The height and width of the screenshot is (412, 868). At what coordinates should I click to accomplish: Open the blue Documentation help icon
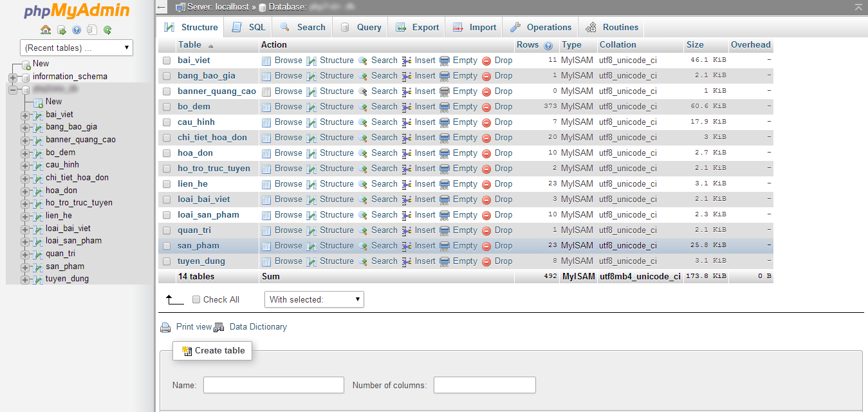tap(77, 30)
